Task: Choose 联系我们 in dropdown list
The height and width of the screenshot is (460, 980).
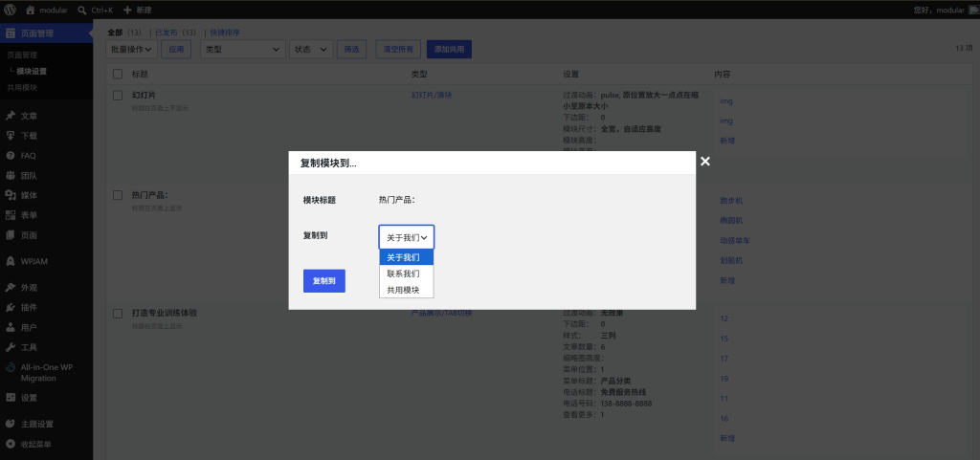Action: pyautogui.click(x=406, y=274)
